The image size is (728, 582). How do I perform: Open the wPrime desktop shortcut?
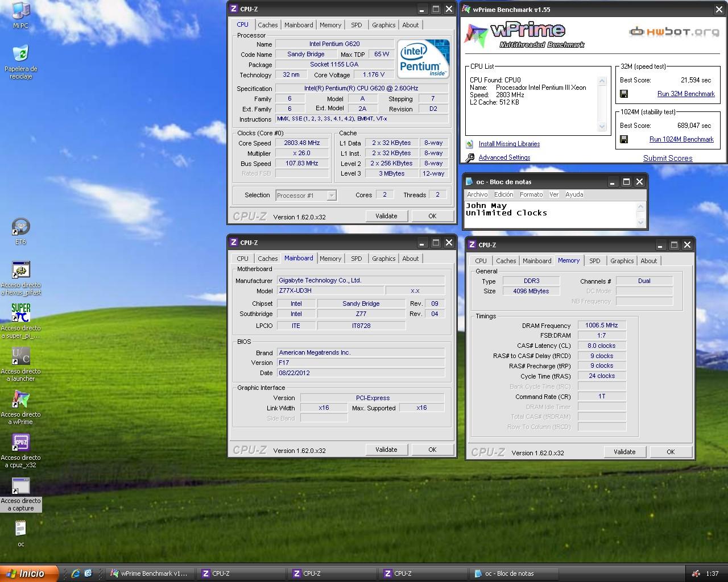pos(20,400)
